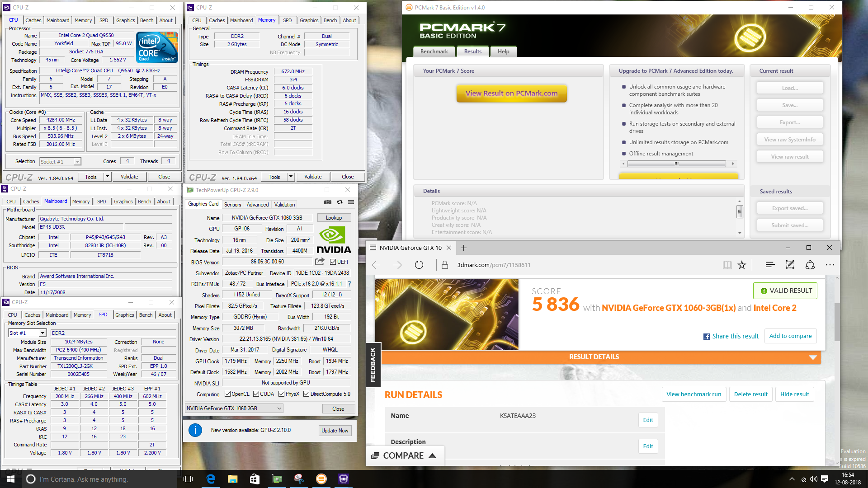Click the Edge icon on the taskbar
This screenshot has height=488, width=868.
(x=211, y=479)
